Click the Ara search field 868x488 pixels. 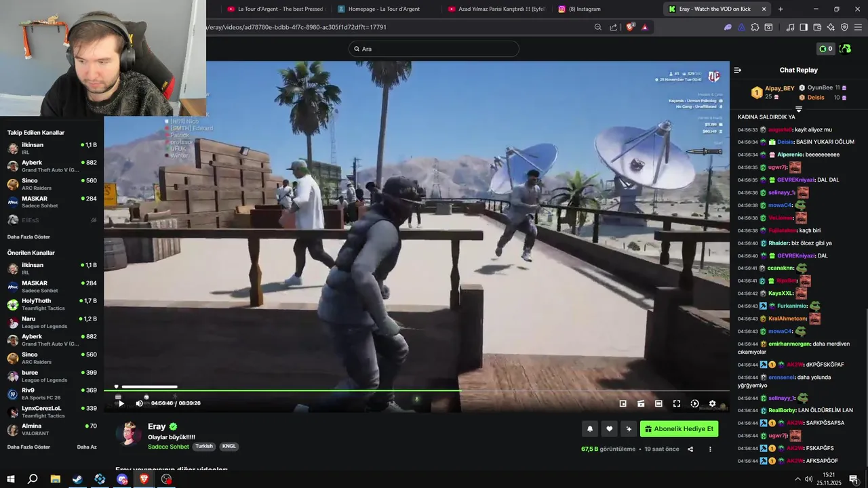click(434, 49)
